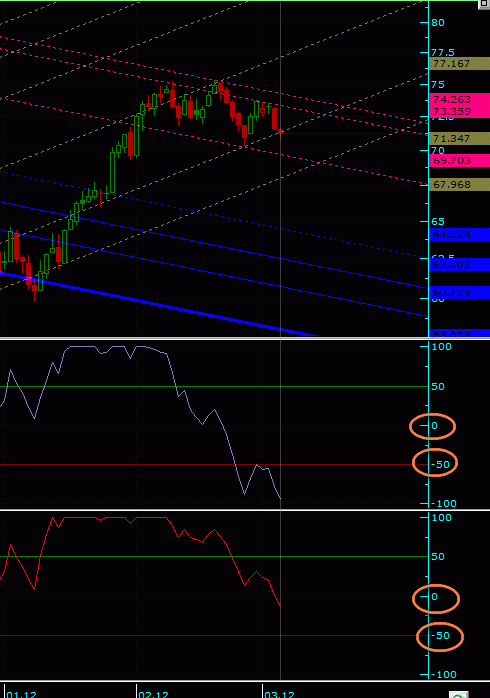
Task: Select the thick blue trend line
Action: click(159, 304)
